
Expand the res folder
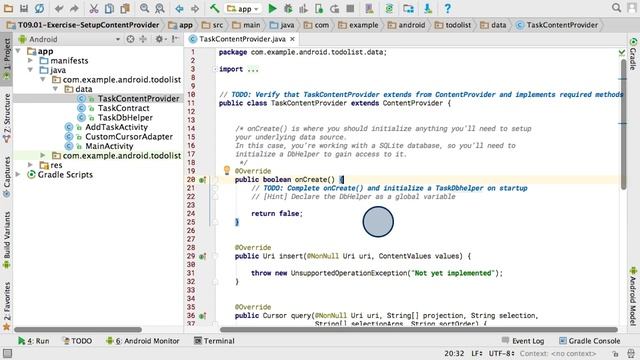30,165
